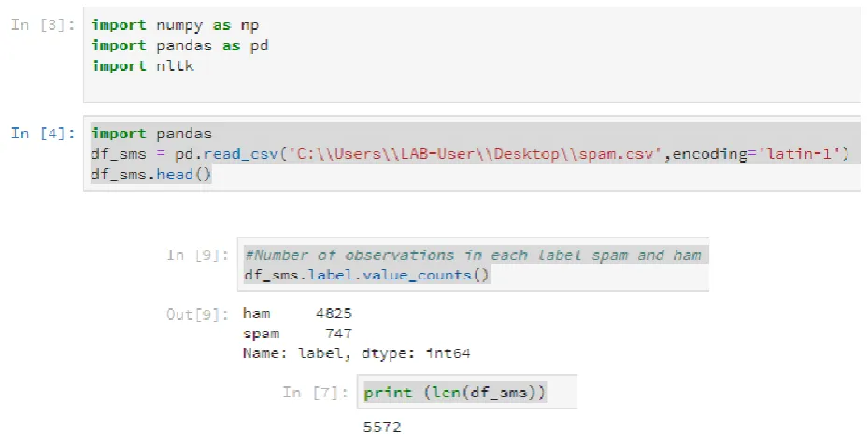Click the 5572 output value

point(382,427)
